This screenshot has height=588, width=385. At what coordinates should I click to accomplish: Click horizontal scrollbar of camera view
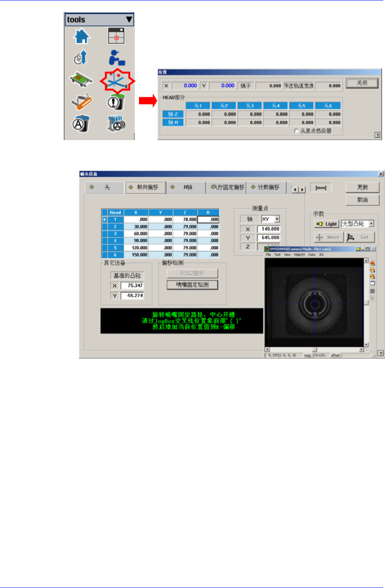314,349
